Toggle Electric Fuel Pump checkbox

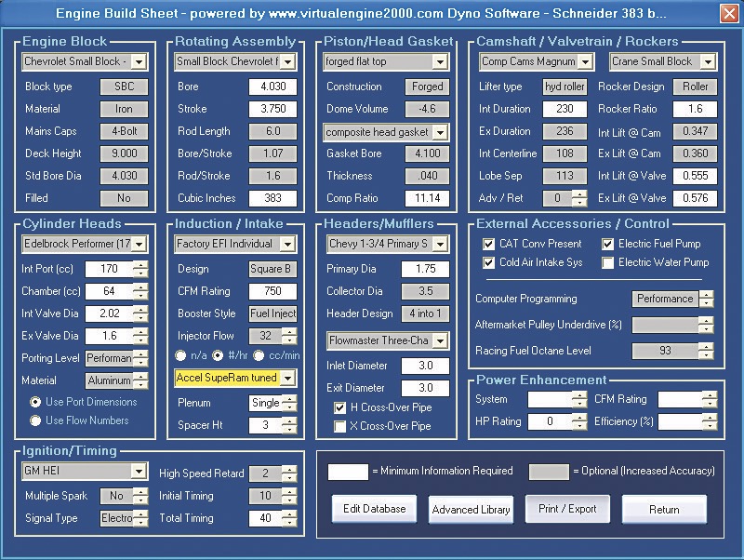(x=607, y=244)
